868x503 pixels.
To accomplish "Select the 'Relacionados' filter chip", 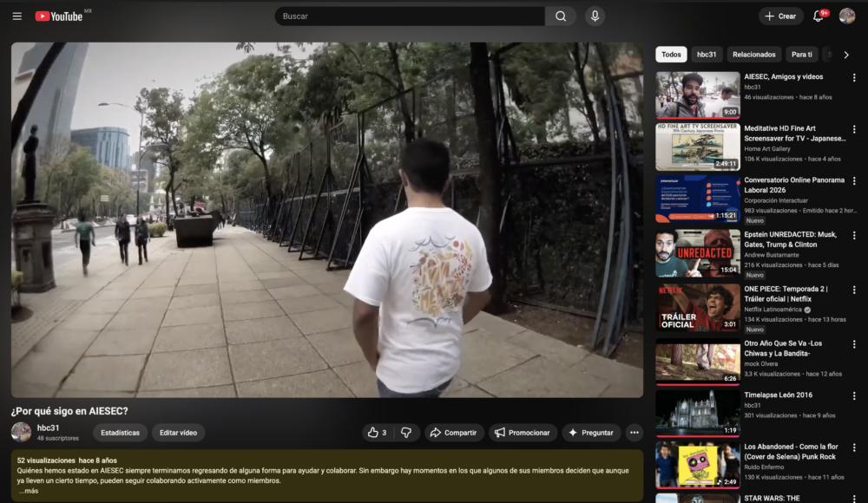I will [753, 55].
